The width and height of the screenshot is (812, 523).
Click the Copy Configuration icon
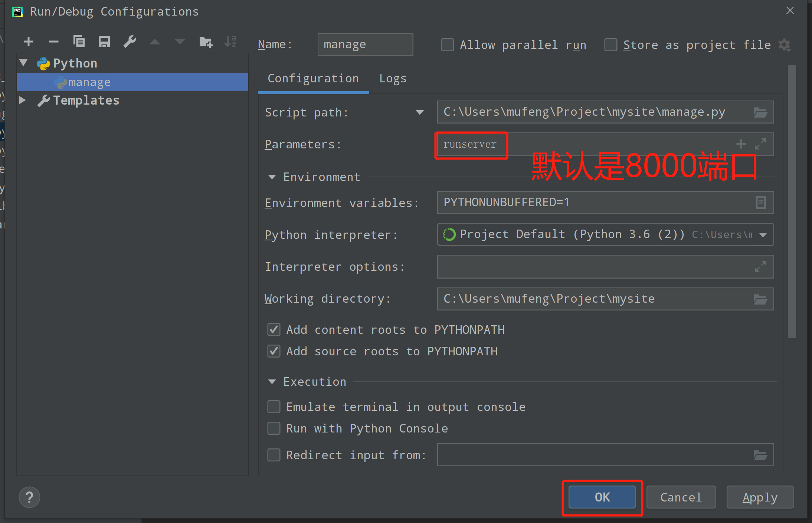coord(79,42)
